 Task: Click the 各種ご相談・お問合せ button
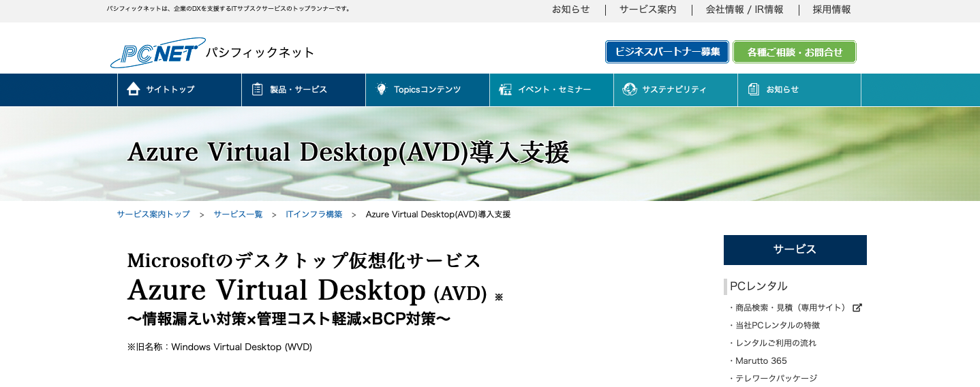coord(795,52)
